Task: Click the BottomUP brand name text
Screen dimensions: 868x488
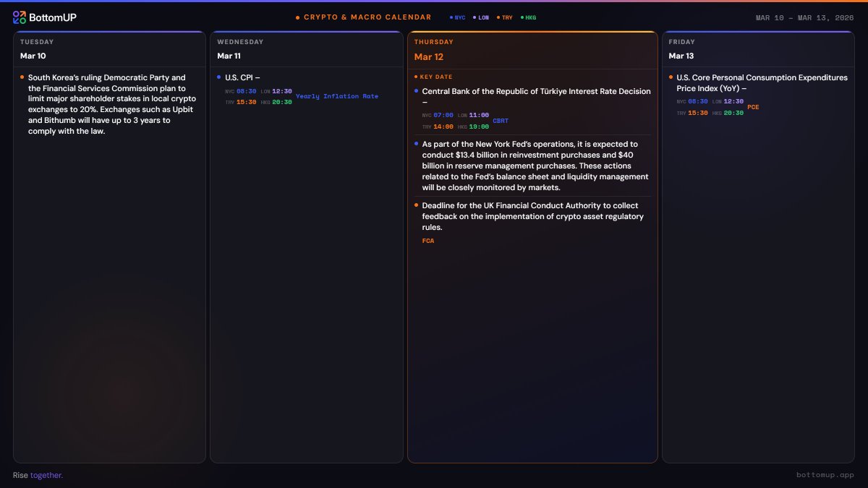Action: coord(53,17)
